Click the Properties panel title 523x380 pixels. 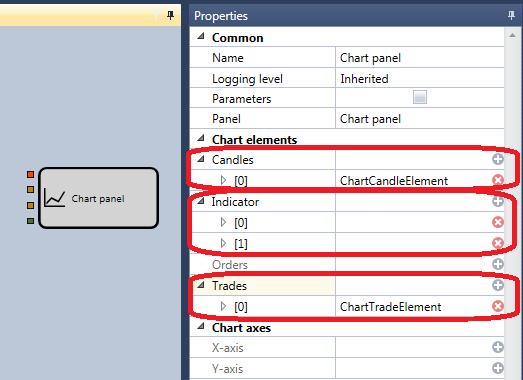point(221,16)
